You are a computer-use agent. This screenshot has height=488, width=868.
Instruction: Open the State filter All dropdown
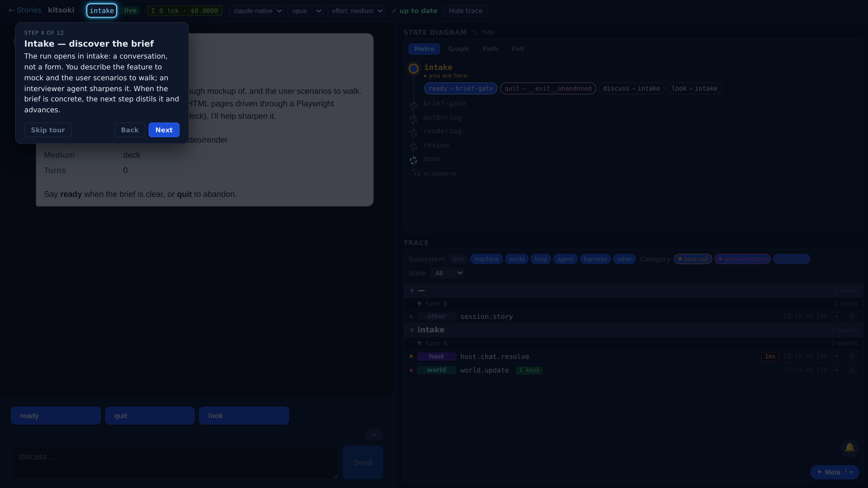448,273
